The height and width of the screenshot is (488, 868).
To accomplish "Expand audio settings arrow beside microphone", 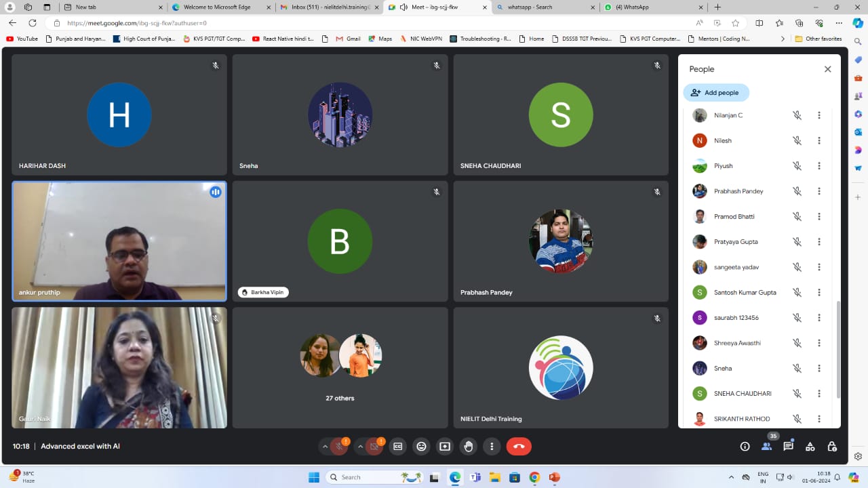I will point(325,447).
